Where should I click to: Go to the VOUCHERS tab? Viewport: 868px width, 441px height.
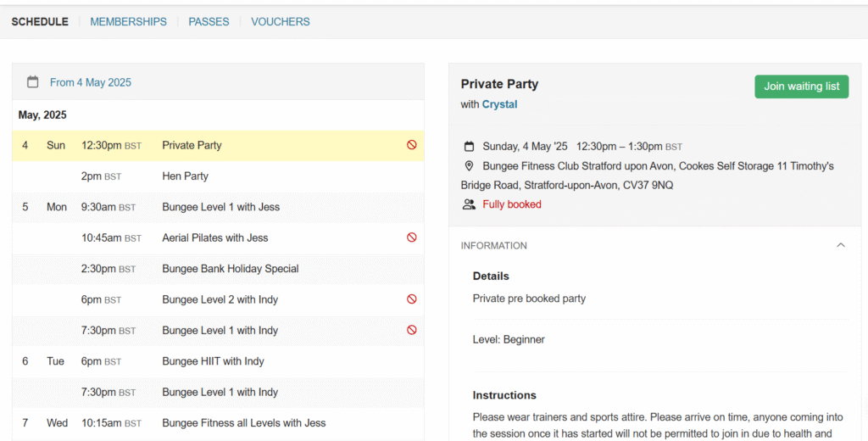pyautogui.click(x=280, y=21)
